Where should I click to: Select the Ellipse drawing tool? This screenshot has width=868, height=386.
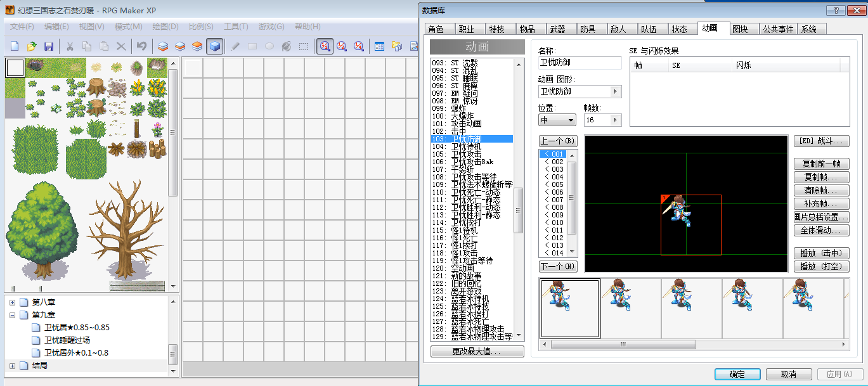[269, 46]
